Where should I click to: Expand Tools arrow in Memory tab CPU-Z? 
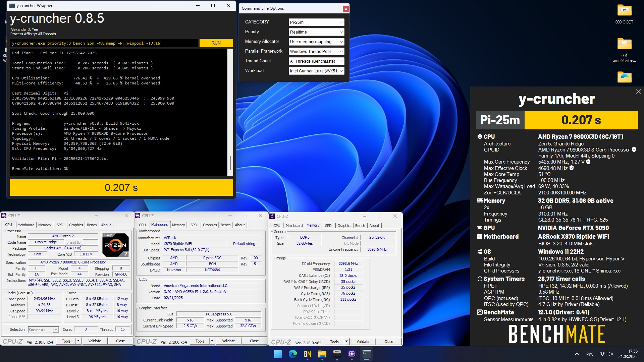point(346,342)
